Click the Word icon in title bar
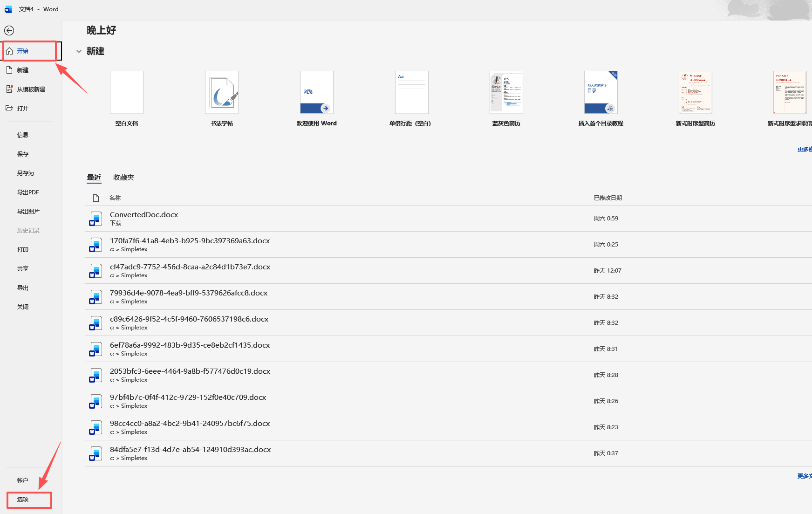The image size is (812, 514). 8,9
